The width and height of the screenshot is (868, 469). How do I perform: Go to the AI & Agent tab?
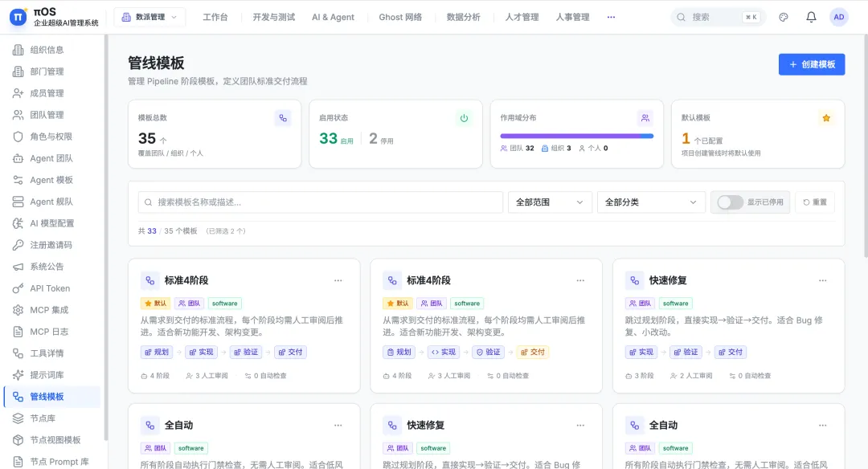pyautogui.click(x=333, y=17)
